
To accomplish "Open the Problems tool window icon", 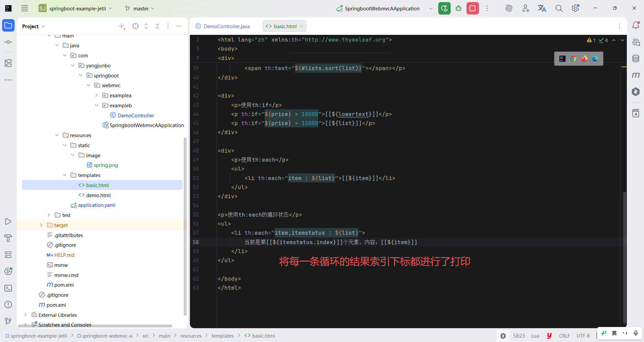I will [8, 305].
